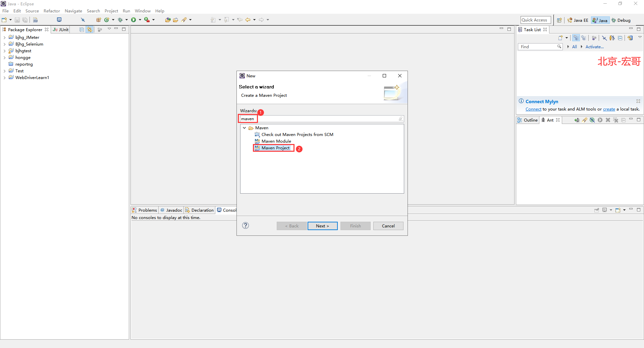The image size is (644, 348).
Task: Click the Connect link in Mylyn panel
Action: click(533, 109)
